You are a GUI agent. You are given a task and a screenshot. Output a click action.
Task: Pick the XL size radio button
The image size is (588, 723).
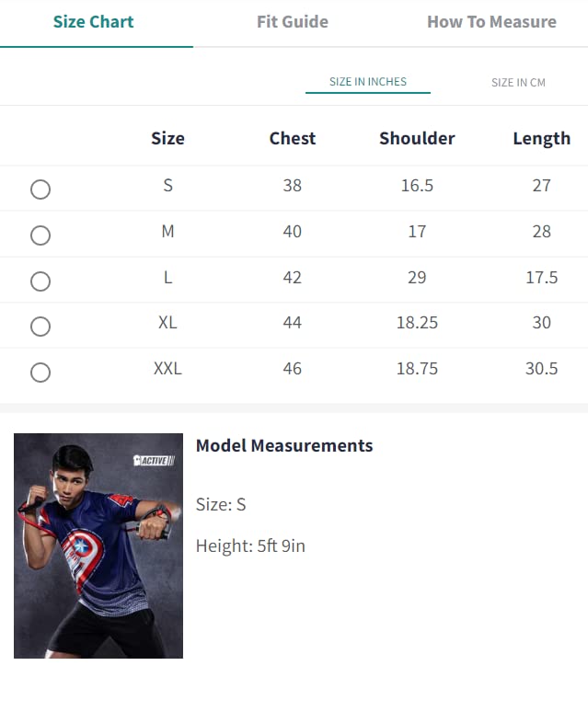pos(40,327)
